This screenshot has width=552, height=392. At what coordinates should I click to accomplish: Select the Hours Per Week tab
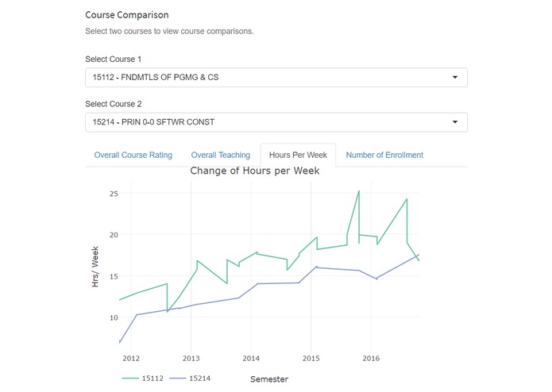tap(298, 156)
